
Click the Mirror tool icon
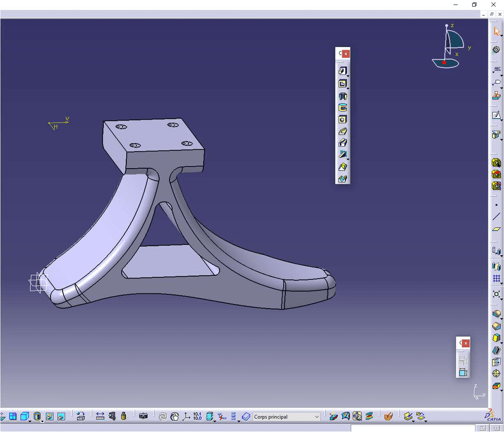pyautogui.click(x=496, y=267)
